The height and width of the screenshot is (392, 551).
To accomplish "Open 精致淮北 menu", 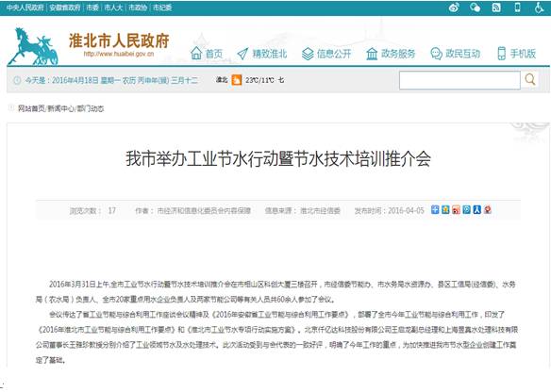I will [x=262, y=54].
